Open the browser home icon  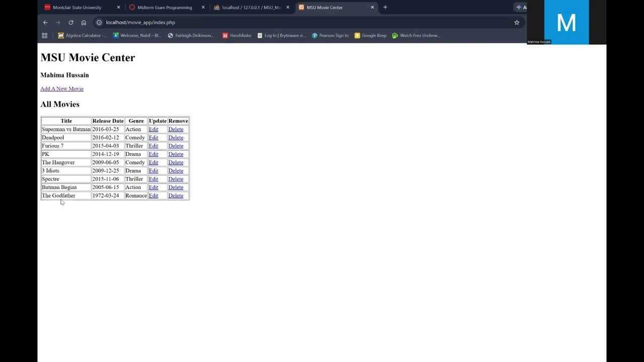(x=84, y=23)
